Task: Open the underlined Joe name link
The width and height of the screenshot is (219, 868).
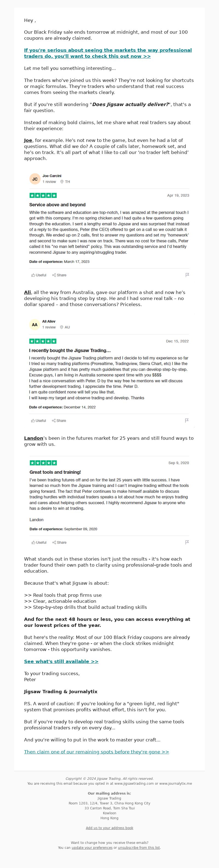Action: click(x=28, y=140)
